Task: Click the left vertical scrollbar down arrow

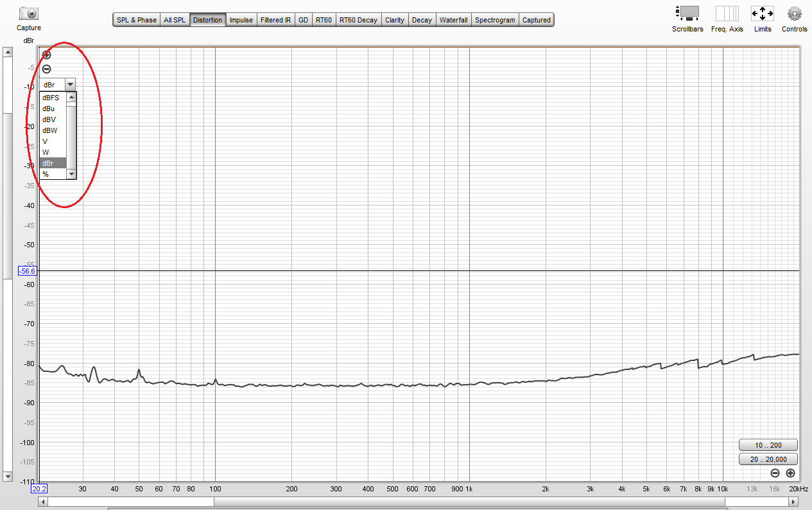Action: [8, 477]
